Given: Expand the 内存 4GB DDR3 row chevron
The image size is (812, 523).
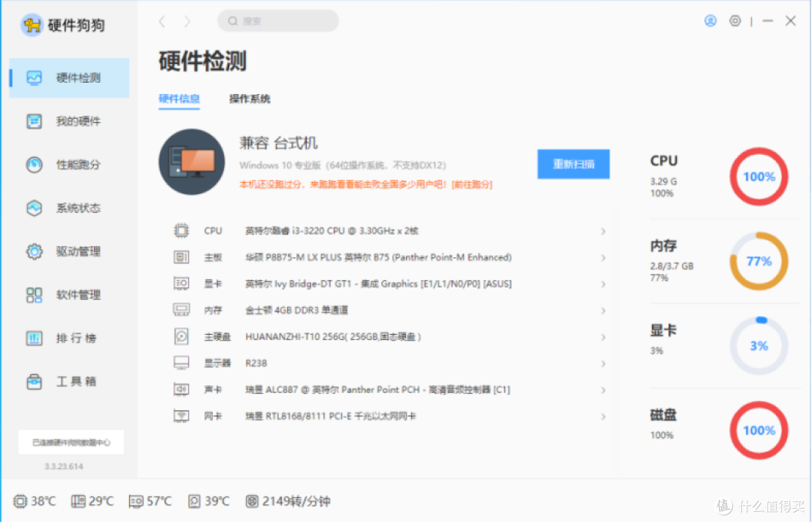Looking at the screenshot, I should coord(603,311).
